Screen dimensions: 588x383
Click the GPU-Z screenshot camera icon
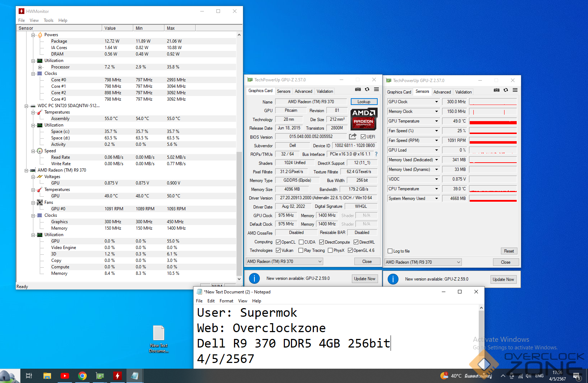[x=358, y=90]
